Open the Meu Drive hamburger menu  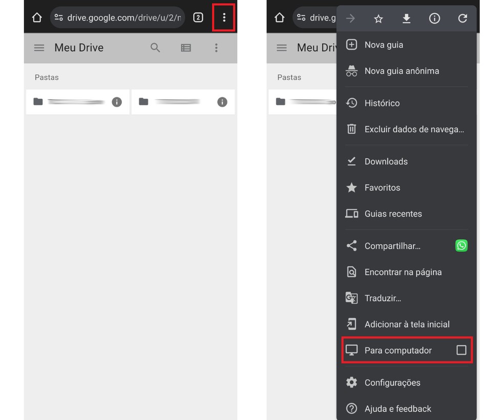point(39,48)
